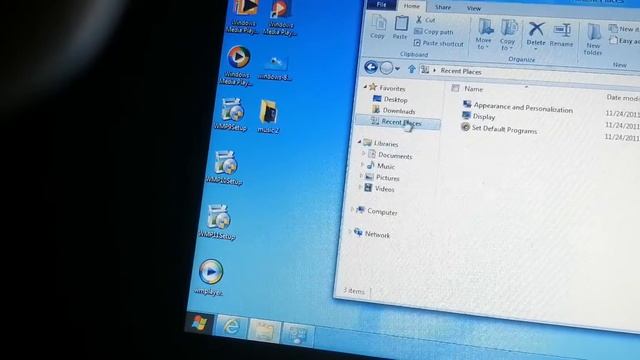This screenshot has height=360, width=640.
Task: Select the WMP9Setup desktop icon
Action: coord(231,114)
